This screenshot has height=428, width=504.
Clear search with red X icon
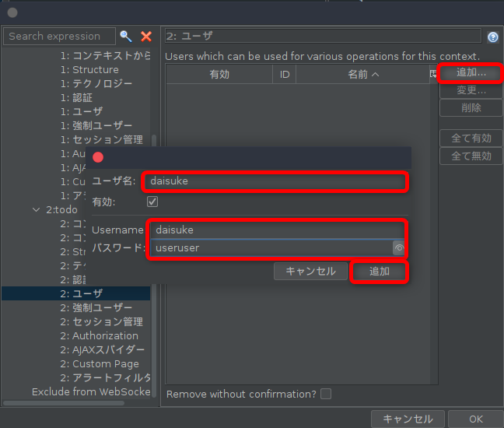click(x=146, y=37)
